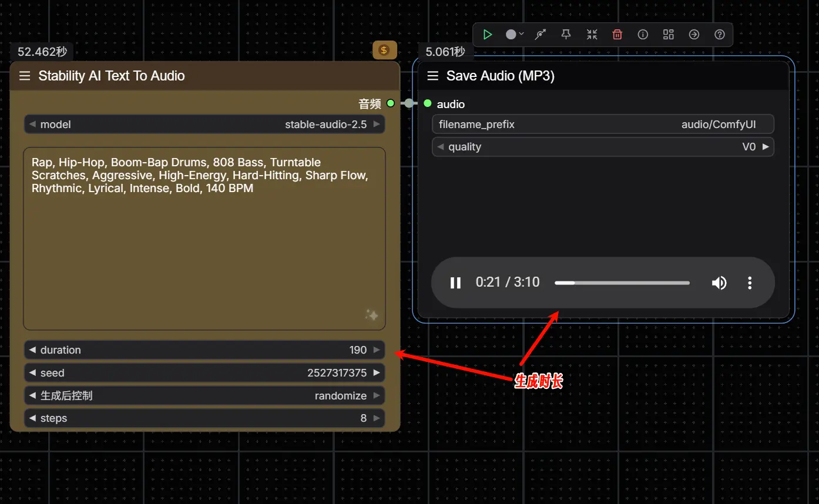The height and width of the screenshot is (504, 819).
Task: Open the Stability AI node hamburger menu
Action: click(x=24, y=76)
